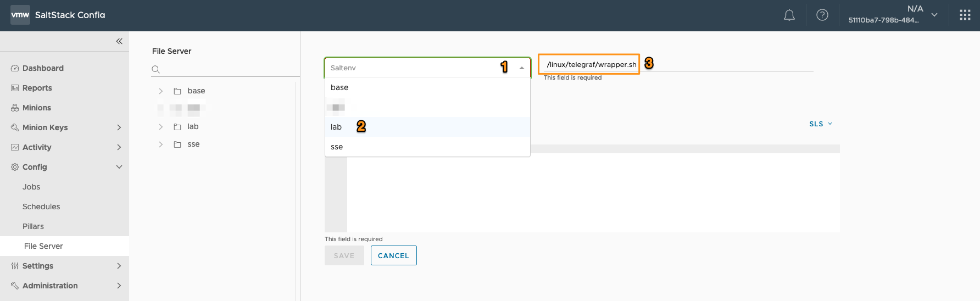
Task: Click the Activity graph icon
Action: coord(15,147)
